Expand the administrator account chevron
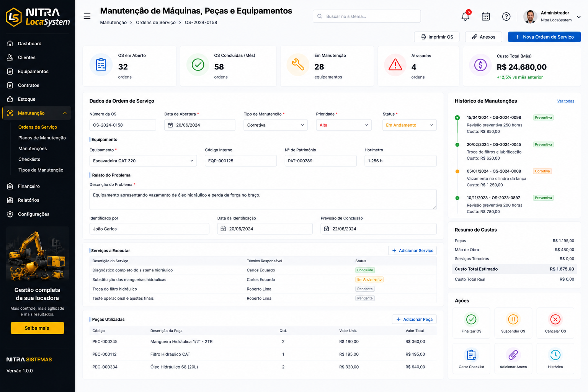 pos(579,17)
